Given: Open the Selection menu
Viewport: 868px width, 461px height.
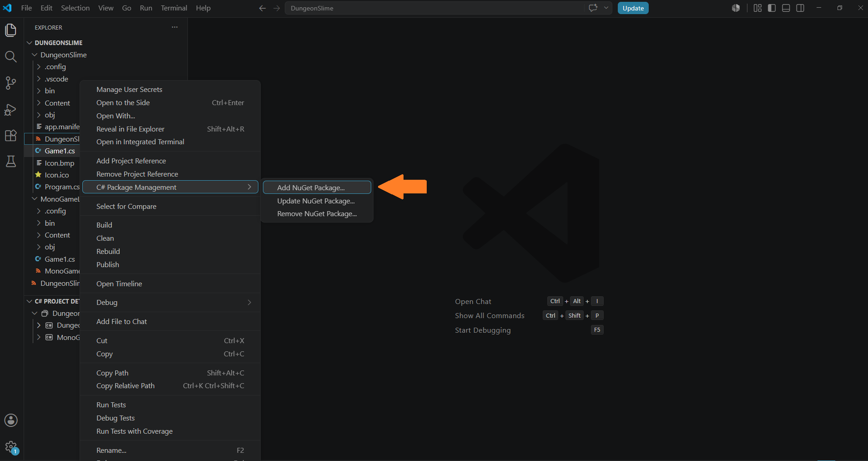Looking at the screenshot, I should tap(75, 8).
